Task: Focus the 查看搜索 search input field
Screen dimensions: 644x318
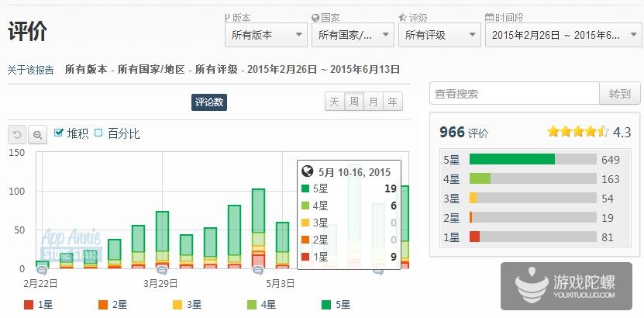Action: click(x=514, y=94)
